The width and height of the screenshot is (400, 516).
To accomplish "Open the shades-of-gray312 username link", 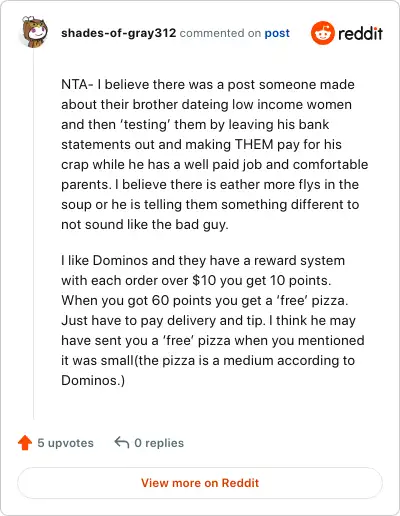I will [x=118, y=33].
